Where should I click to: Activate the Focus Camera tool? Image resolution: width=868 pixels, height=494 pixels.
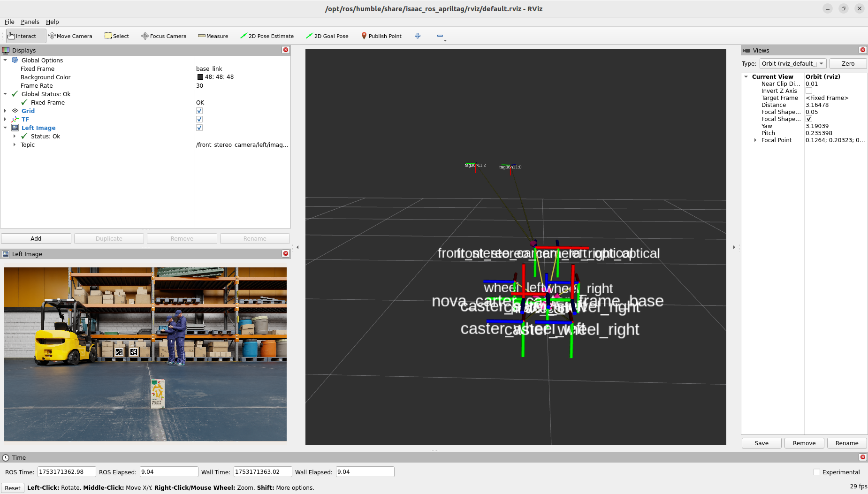click(164, 36)
